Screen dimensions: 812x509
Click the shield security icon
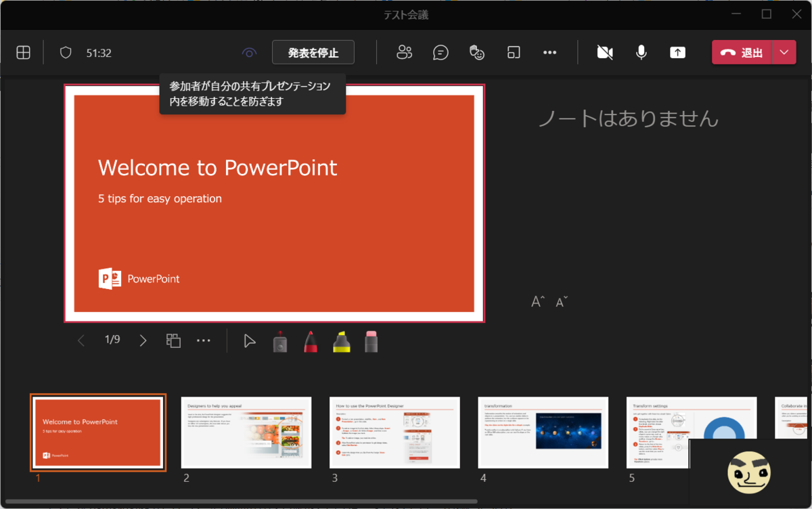pos(66,53)
